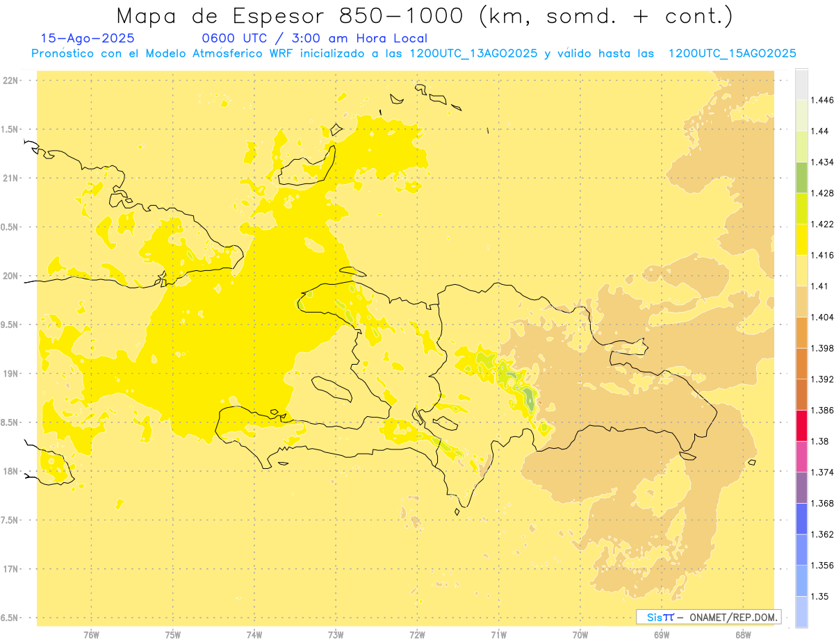
Task: Click the '75W' longitude label
Action: [172, 635]
